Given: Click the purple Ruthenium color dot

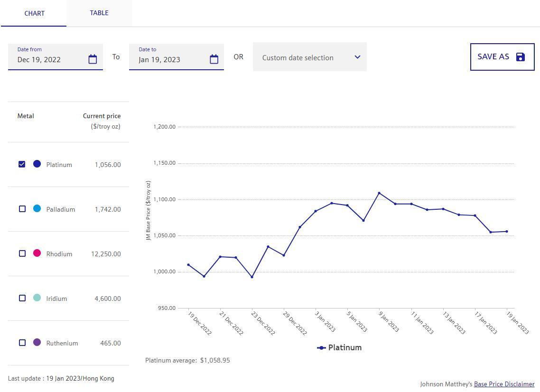Looking at the screenshot, I should (37, 342).
